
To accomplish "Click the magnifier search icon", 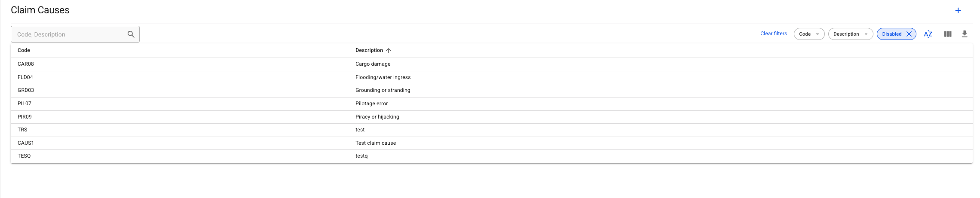I will click(131, 34).
